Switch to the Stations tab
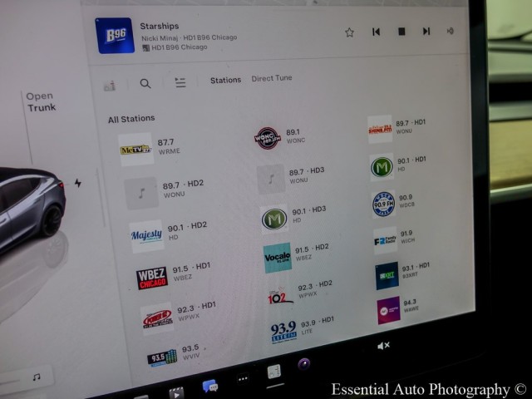 [x=225, y=81]
